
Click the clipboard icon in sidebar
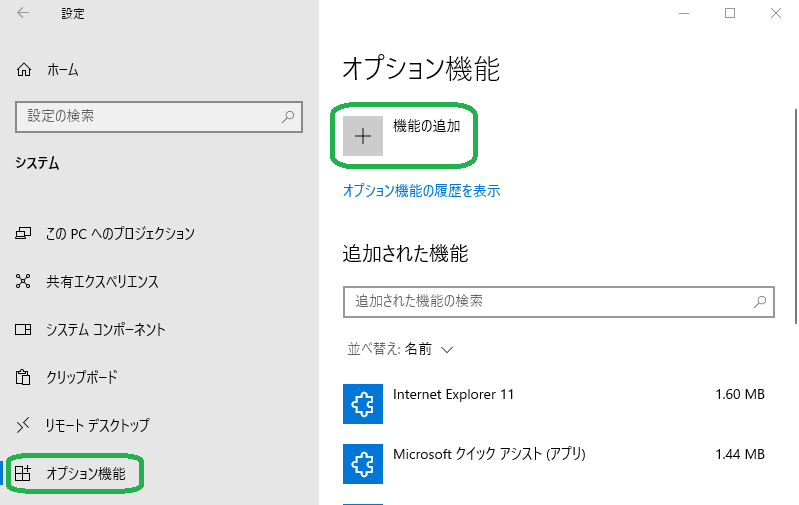23,378
